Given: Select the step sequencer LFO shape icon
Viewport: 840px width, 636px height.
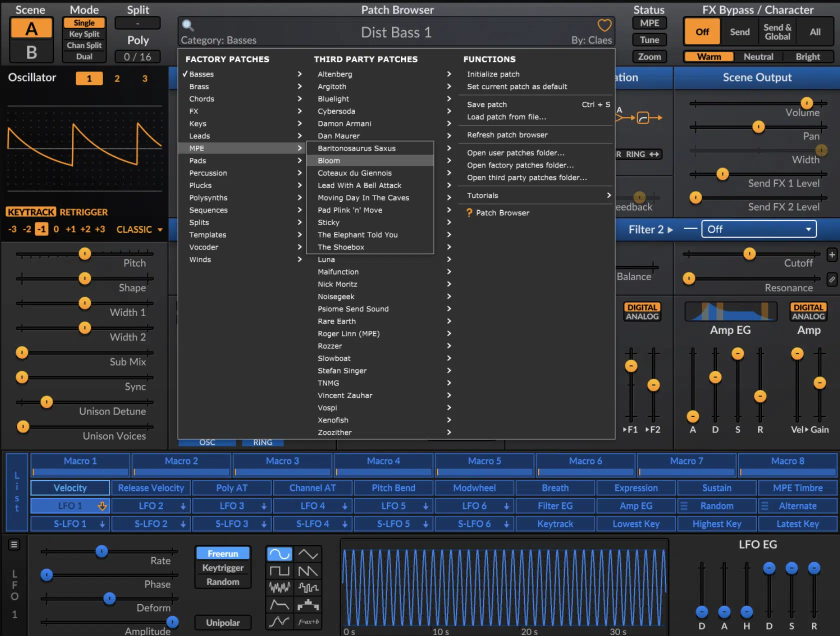Looking at the screenshot, I should click(308, 604).
